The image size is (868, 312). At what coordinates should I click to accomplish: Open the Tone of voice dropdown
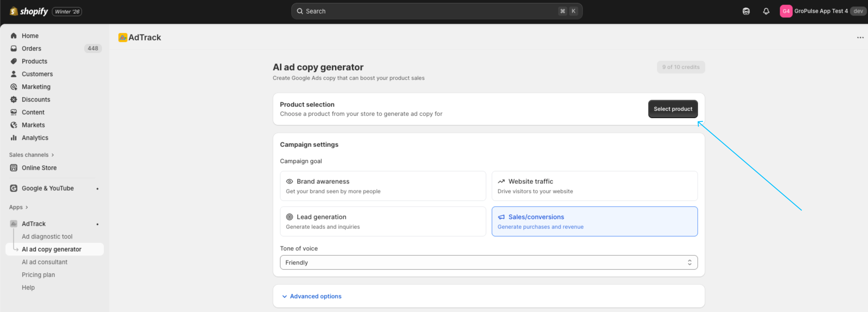(x=489, y=262)
